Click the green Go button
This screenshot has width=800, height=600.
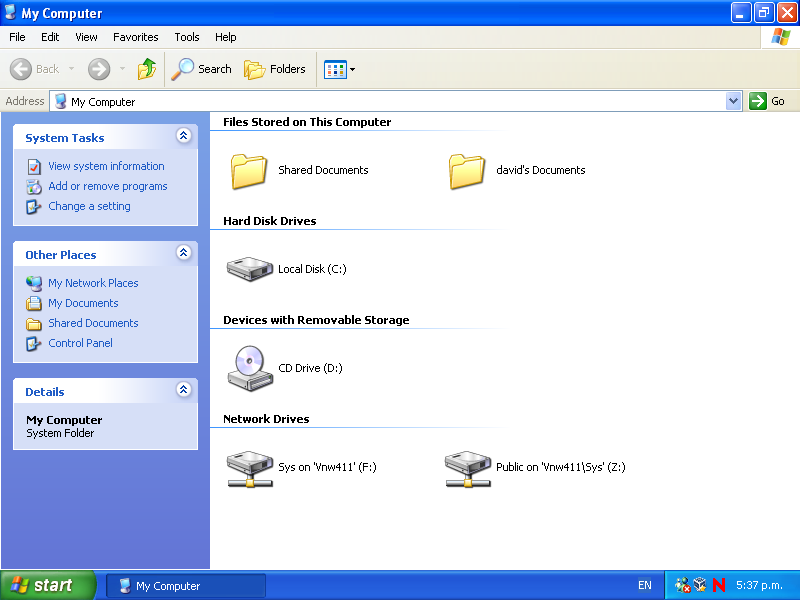(767, 101)
